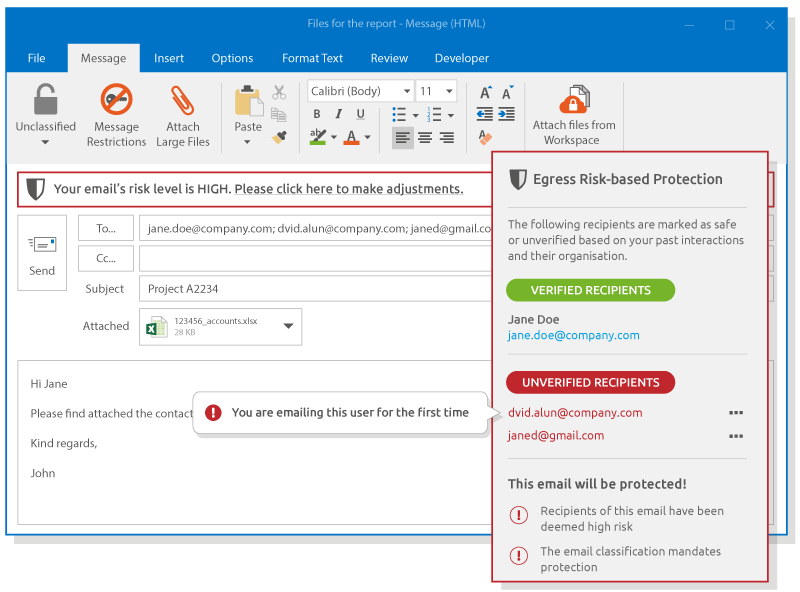Open the highlight color dropdown arrow

[x=334, y=137]
